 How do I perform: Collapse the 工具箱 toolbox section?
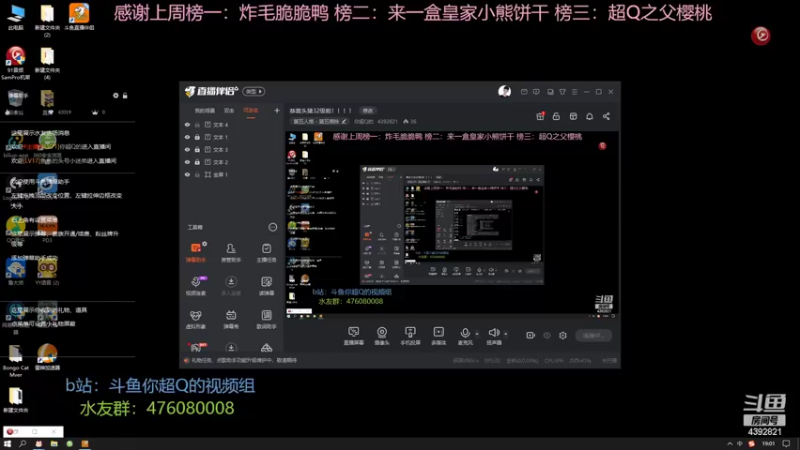(x=272, y=227)
